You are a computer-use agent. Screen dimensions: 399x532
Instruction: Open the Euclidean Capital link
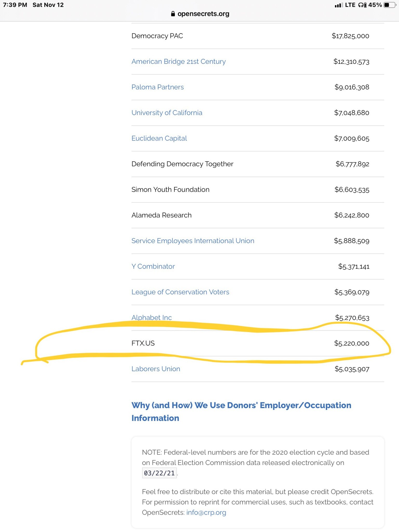click(159, 138)
